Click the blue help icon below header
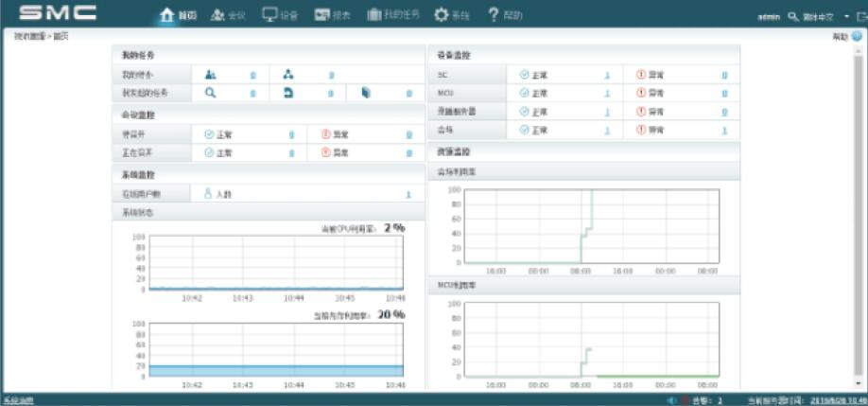The height and width of the screenshot is (406, 868). (857, 36)
